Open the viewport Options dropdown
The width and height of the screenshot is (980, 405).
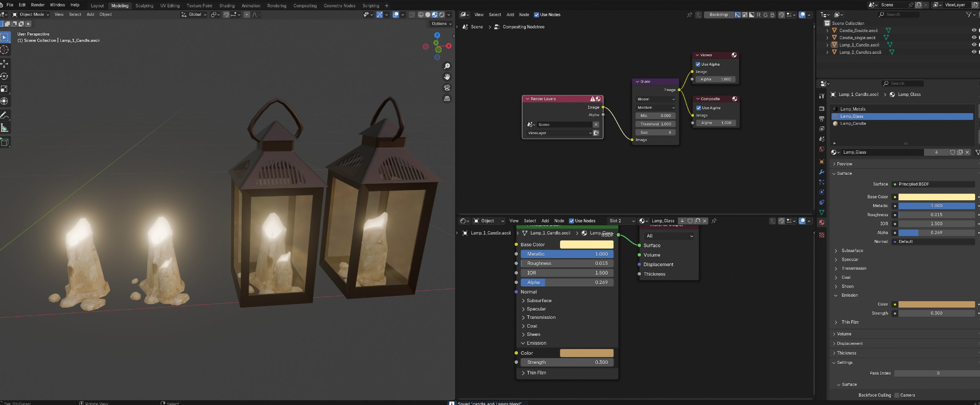(441, 24)
